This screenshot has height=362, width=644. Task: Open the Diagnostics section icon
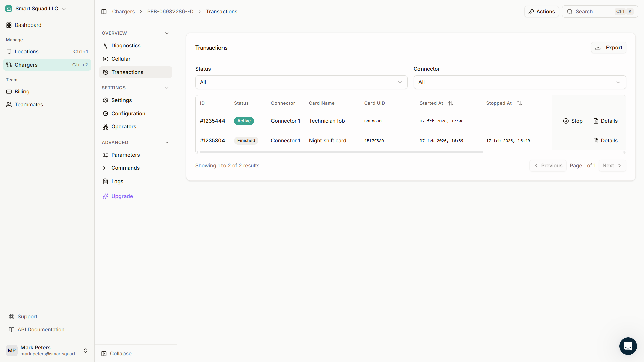[x=106, y=46]
